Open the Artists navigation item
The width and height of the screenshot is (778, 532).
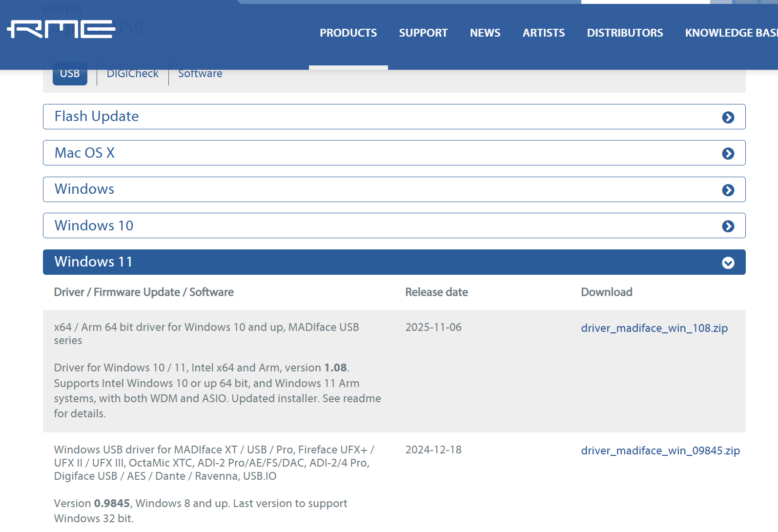(x=543, y=33)
